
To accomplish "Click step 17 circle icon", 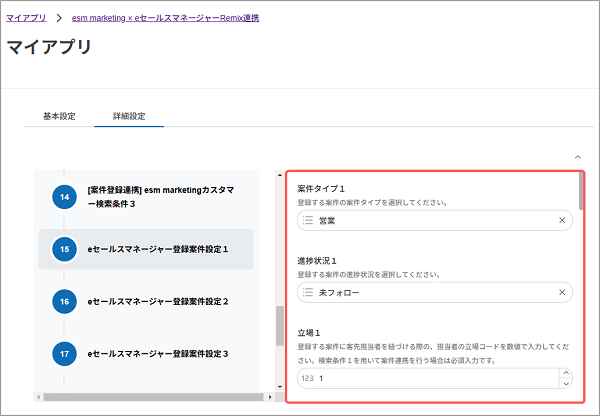I will 64,353.
